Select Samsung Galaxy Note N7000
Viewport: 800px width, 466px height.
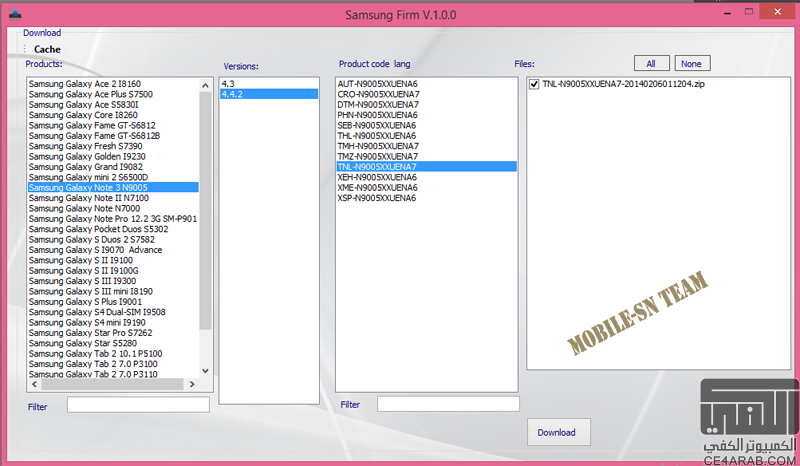[113, 208]
